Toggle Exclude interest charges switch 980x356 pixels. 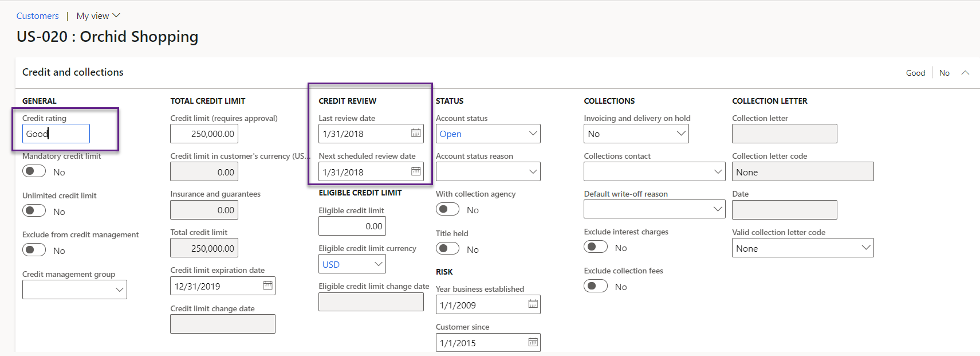point(596,247)
